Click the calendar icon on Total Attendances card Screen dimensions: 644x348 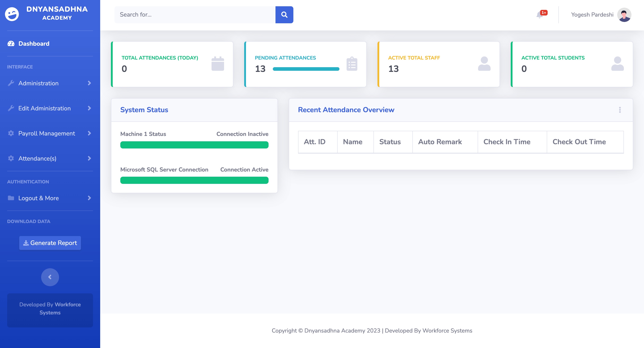(x=218, y=64)
